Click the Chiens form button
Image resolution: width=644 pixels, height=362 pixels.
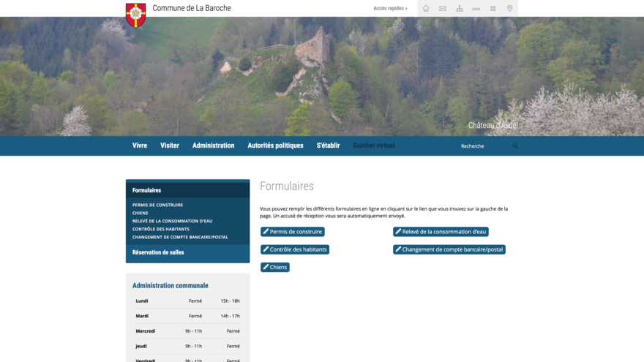tap(274, 267)
